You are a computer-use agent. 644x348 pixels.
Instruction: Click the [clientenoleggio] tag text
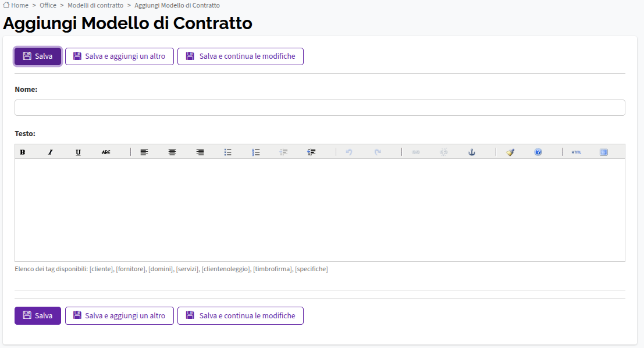tap(226, 269)
